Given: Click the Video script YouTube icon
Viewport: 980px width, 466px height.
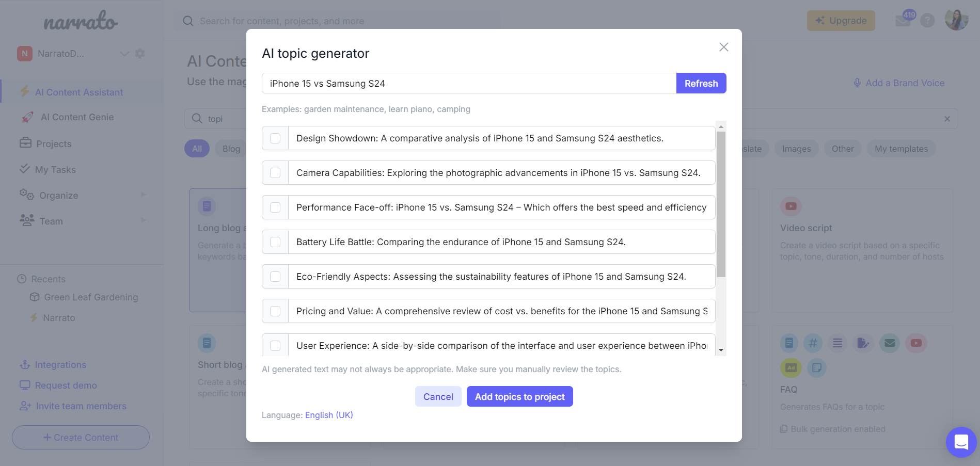Looking at the screenshot, I should (x=791, y=206).
